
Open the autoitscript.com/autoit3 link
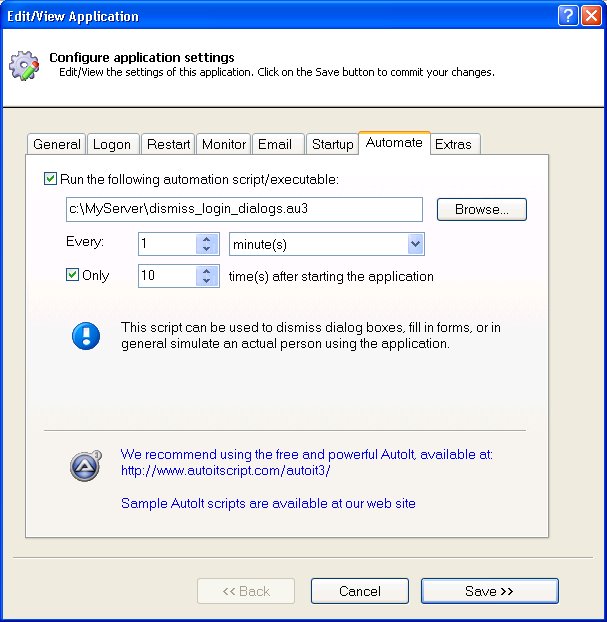click(x=225, y=470)
